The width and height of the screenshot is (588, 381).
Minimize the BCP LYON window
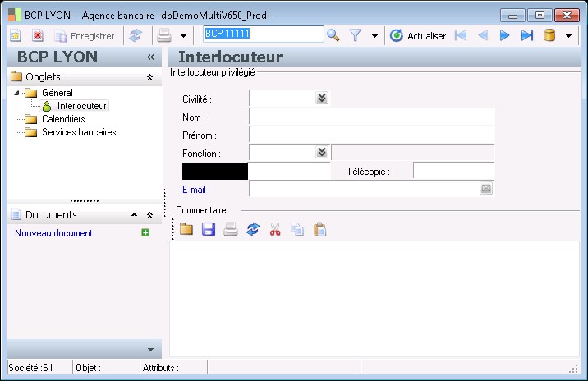point(512,16)
